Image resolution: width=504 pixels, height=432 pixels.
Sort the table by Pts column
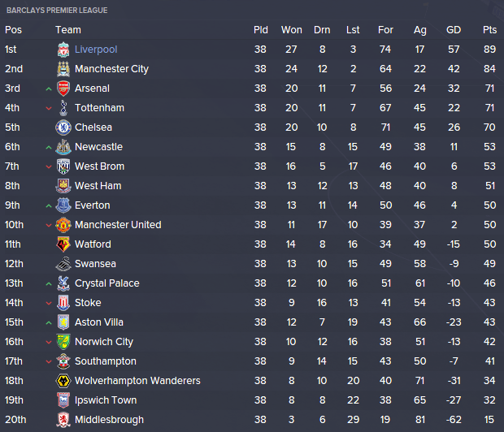(x=489, y=30)
